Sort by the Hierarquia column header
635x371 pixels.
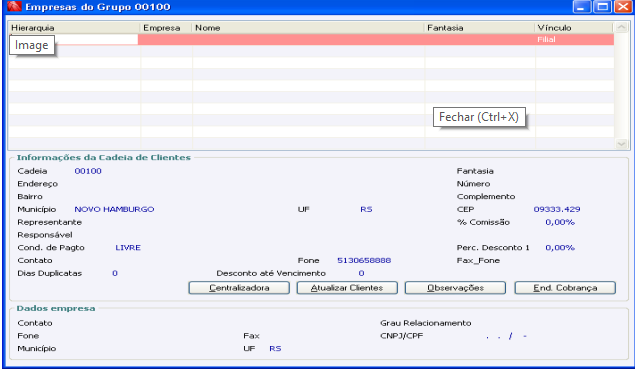click(x=74, y=28)
